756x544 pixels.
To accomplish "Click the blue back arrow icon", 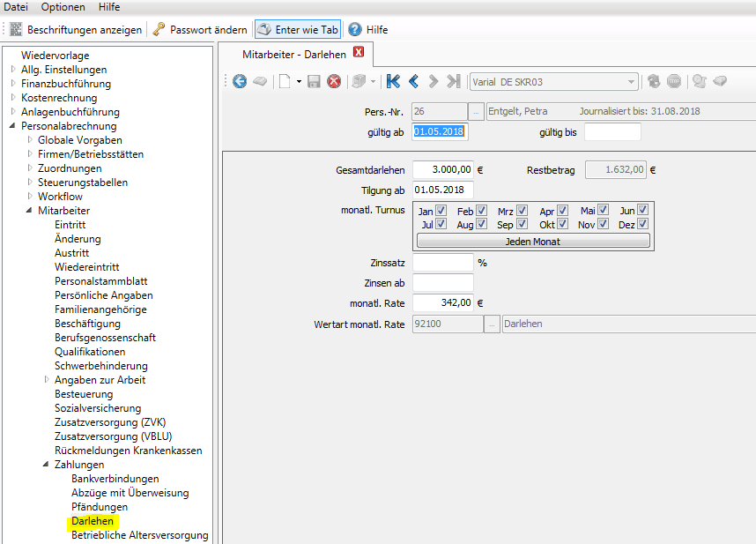I will (x=240, y=81).
